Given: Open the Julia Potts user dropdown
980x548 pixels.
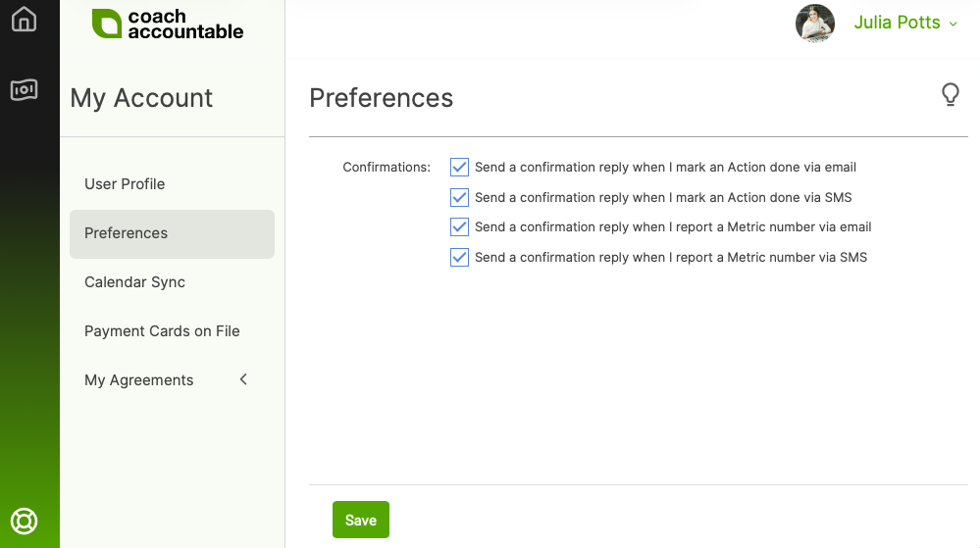Looking at the screenshot, I should (x=905, y=23).
